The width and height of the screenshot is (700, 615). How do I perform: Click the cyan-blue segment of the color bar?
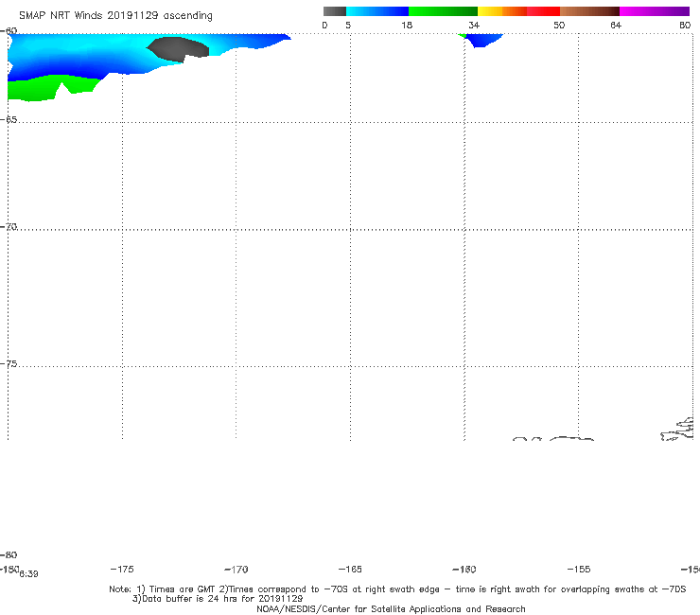coord(377,11)
